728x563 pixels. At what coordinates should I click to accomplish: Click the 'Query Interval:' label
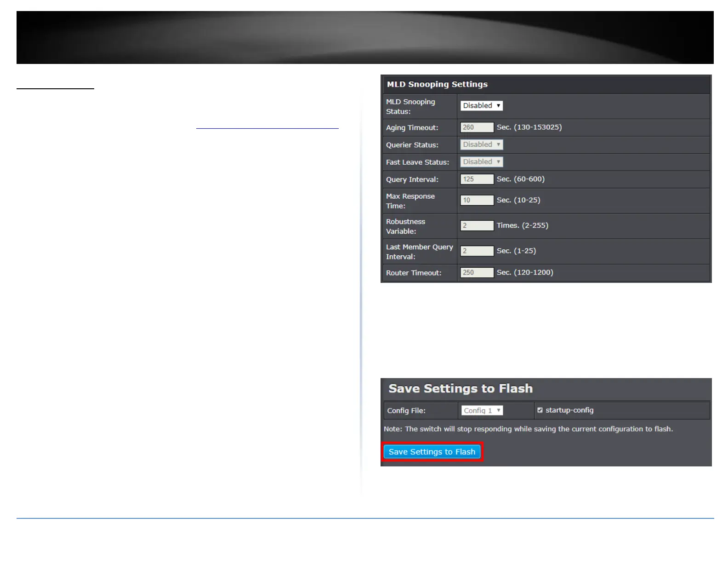[412, 180]
